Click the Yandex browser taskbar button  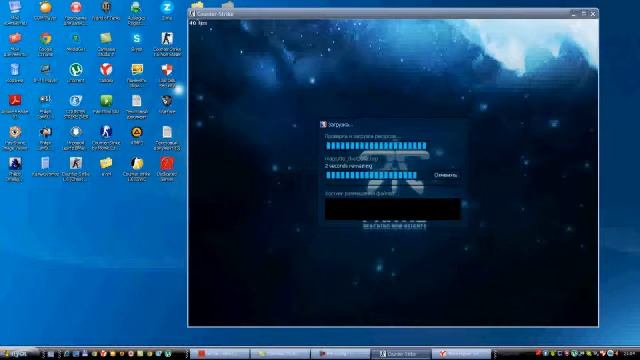[461, 354]
